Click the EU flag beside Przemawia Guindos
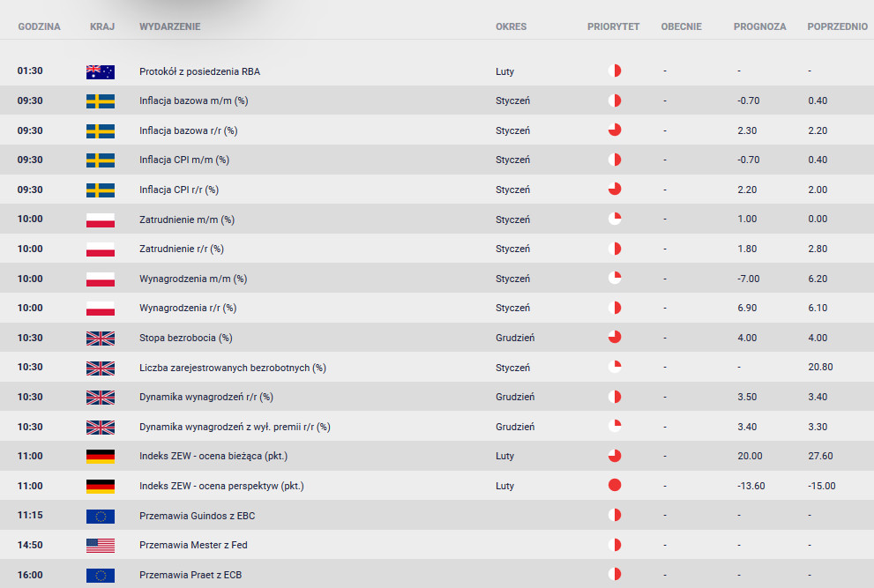874x588 pixels. click(x=101, y=516)
